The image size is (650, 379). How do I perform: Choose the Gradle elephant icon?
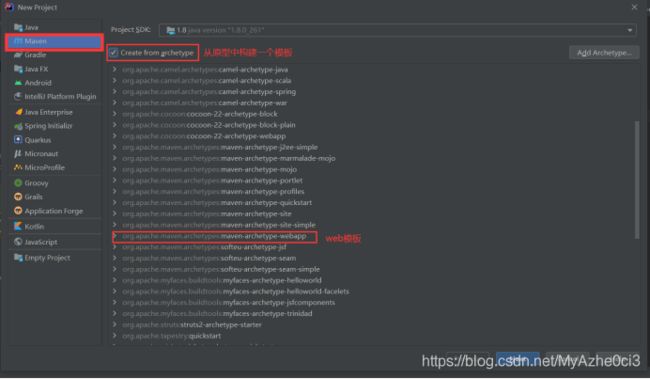click(x=18, y=55)
